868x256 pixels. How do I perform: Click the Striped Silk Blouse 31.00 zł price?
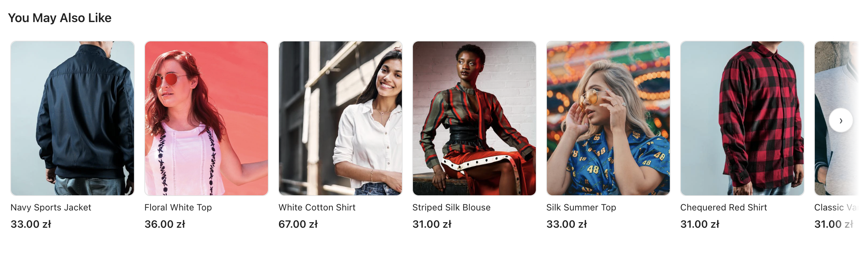[432, 224]
